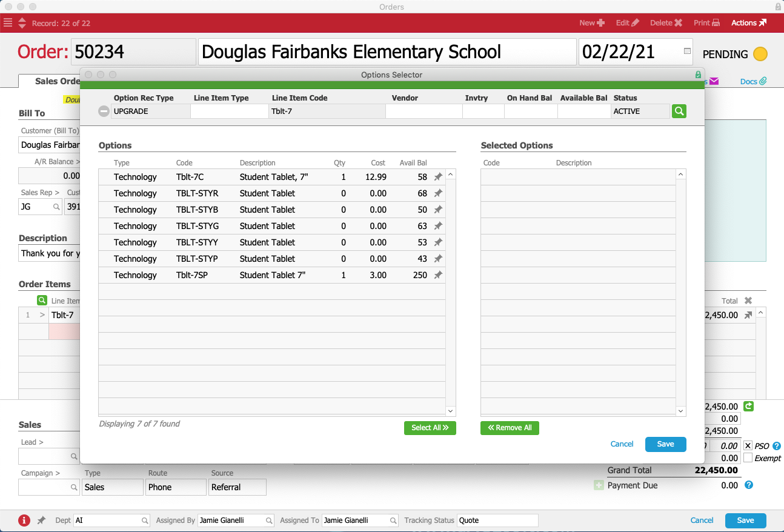Viewport: 784px width, 532px height.
Task: Click the Status field showing ACTIVE
Action: tap(641, 111)
